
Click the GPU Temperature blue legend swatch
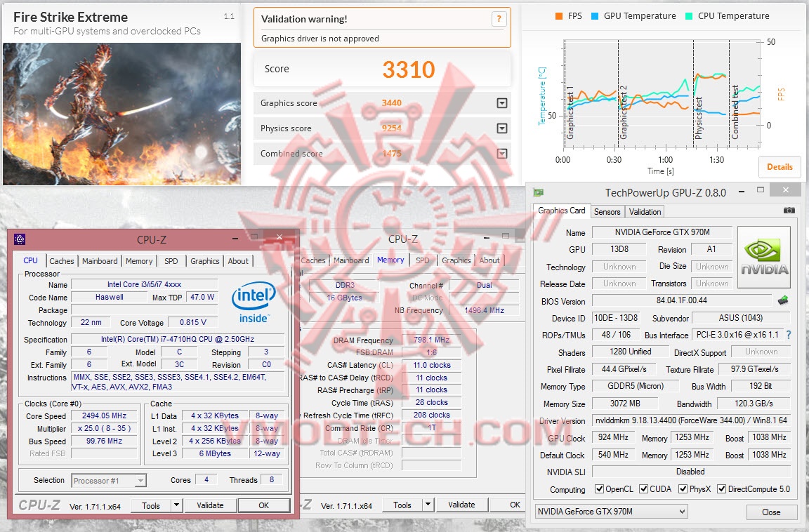click(x=594, y=16)
